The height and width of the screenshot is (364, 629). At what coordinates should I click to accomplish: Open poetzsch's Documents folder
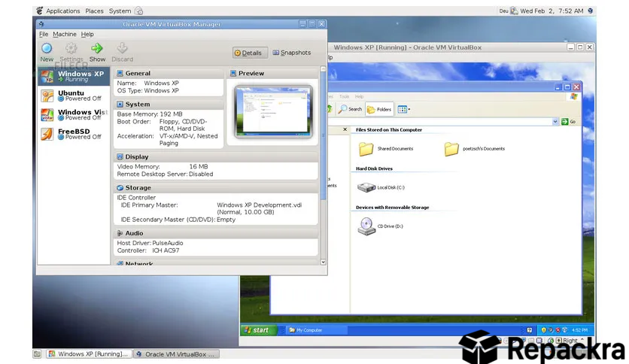[475, 149]
